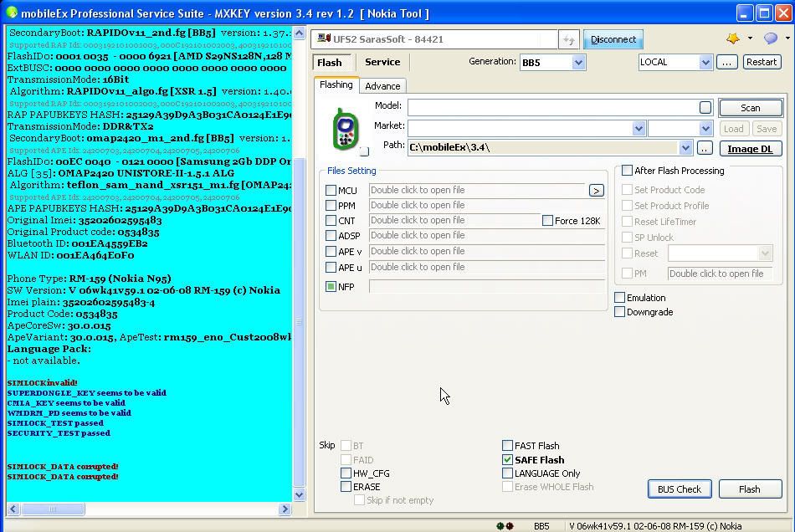Enable the ADSP file checkbox

(x=331, y=236)
